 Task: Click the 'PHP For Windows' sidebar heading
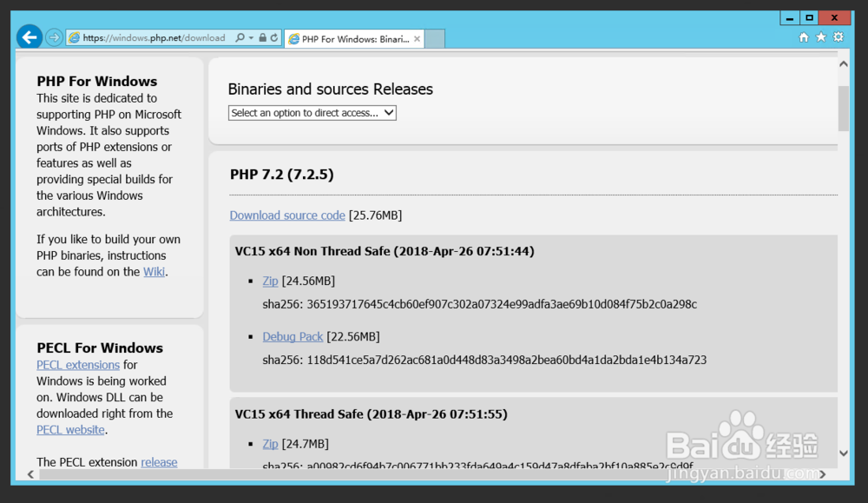(x=97, y=81)
